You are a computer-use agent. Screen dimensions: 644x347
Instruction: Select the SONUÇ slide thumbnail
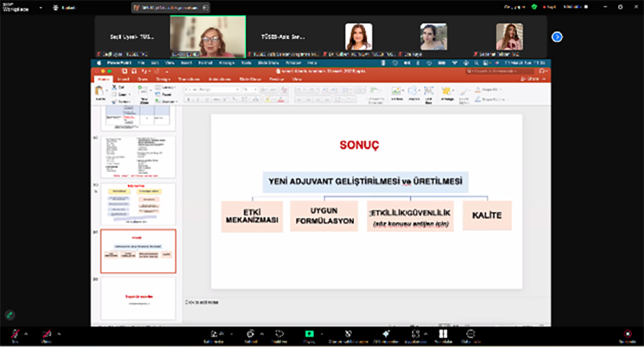[138, 251]
